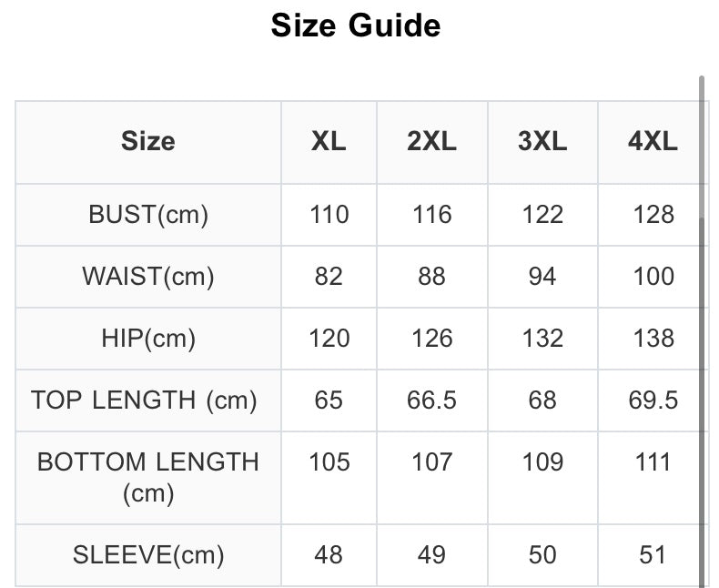Select the 4XL column header
The height and width of the screenshot is (588, 719).
653,142
